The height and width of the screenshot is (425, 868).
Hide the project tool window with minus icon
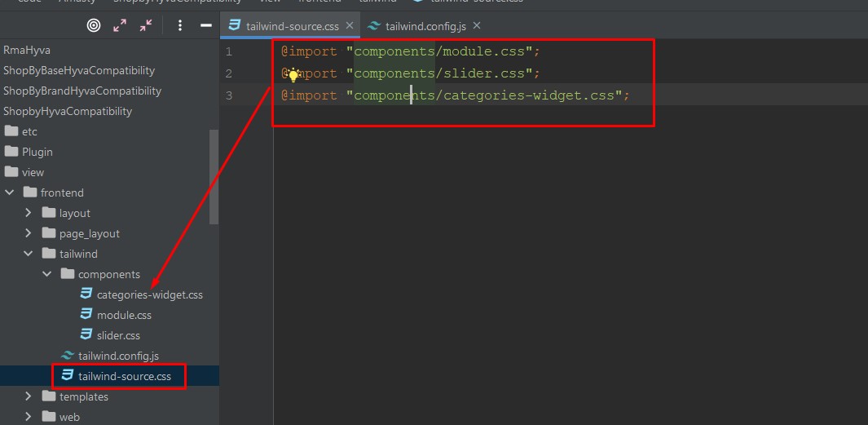pos(206,25)
